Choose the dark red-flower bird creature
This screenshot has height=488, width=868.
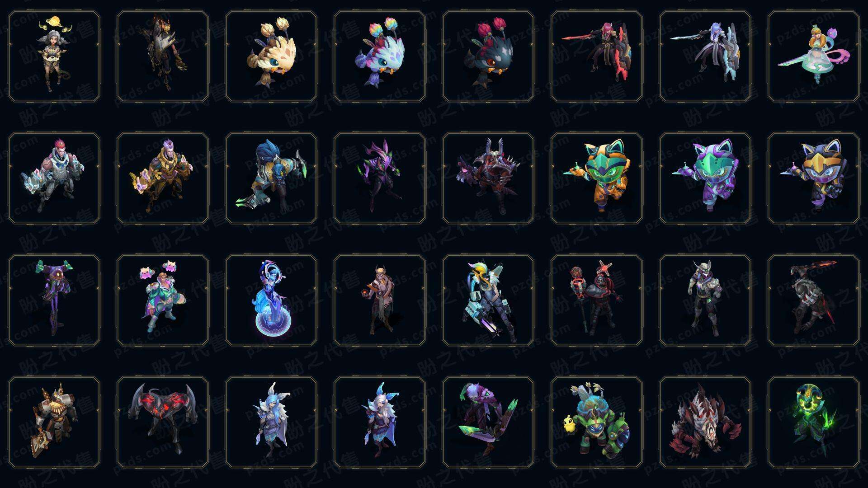click(x=488, y=56)
